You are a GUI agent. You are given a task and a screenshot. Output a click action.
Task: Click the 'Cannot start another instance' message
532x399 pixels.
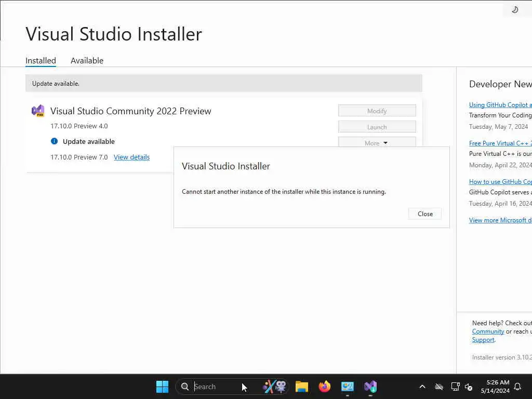point(284,192)
